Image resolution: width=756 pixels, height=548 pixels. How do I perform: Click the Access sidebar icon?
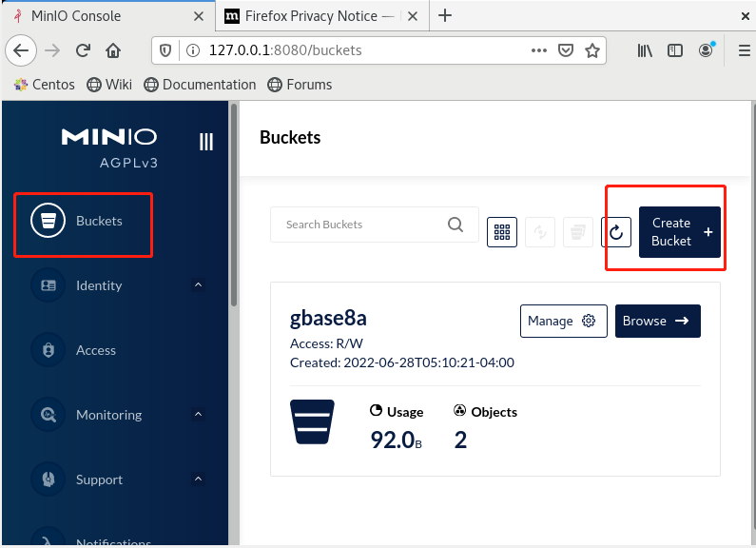tap(48, 350)
